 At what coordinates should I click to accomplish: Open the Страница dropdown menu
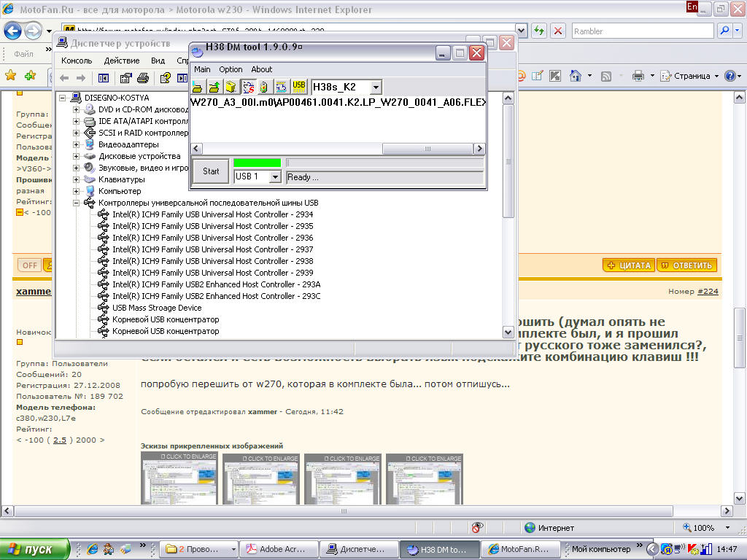click(x=689, y=76)
